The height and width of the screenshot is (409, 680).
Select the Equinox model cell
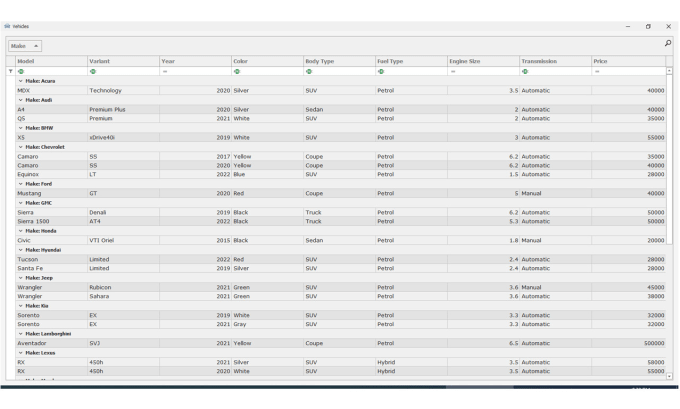pyautogui.click(x=51, y=174)
